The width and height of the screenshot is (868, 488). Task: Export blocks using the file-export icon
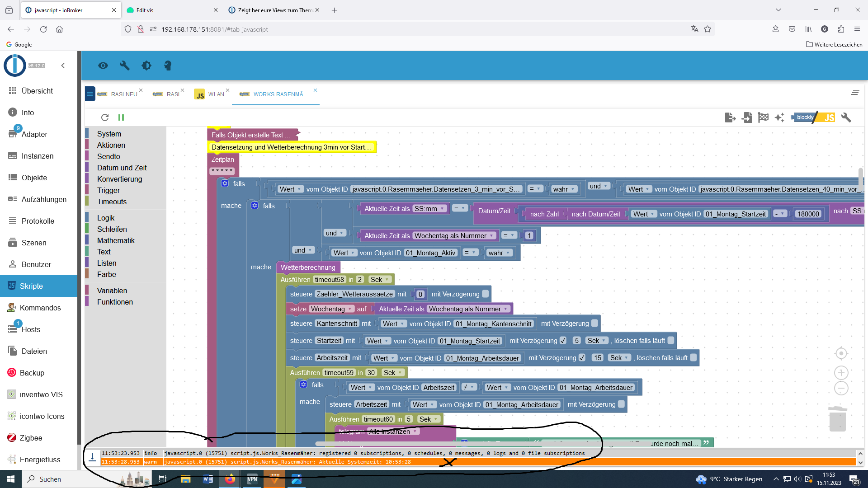pos(730,117)
